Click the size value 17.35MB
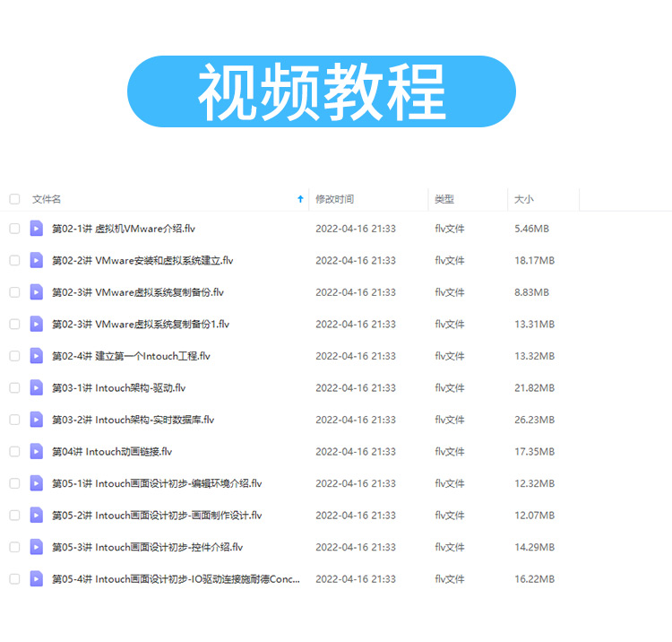Screen dimensions: 672x642 pos(534,452)
